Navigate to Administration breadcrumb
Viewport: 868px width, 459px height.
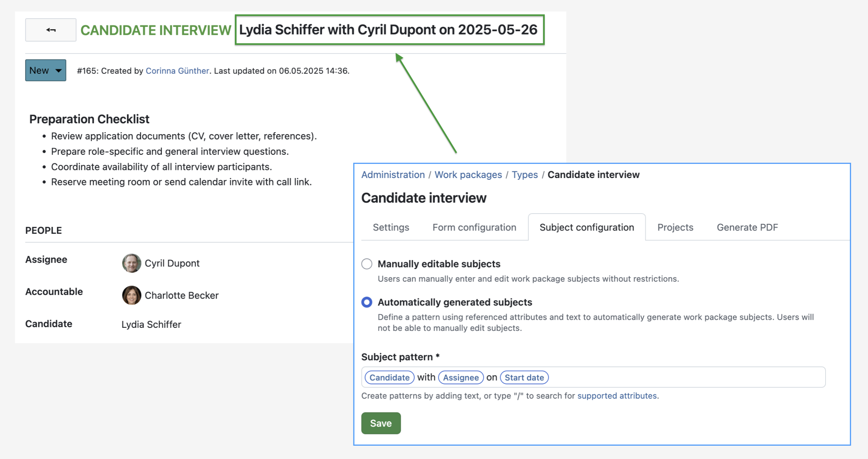click(393, 175)
